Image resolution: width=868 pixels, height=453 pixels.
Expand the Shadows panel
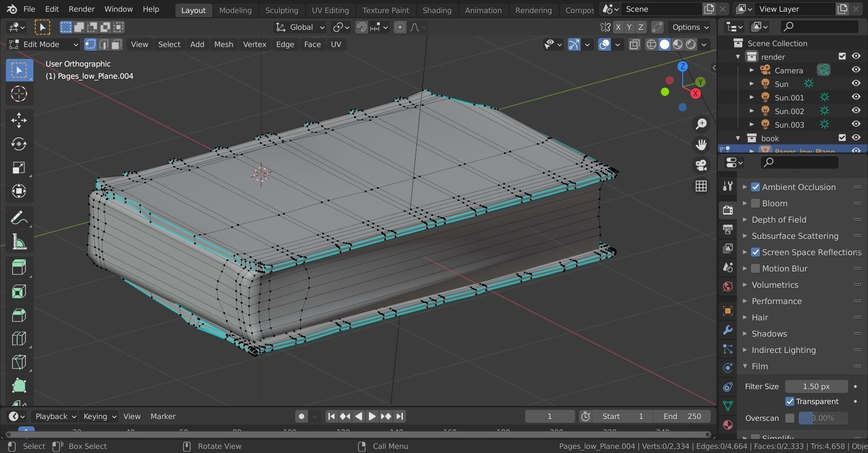click(x=745, y=334)
